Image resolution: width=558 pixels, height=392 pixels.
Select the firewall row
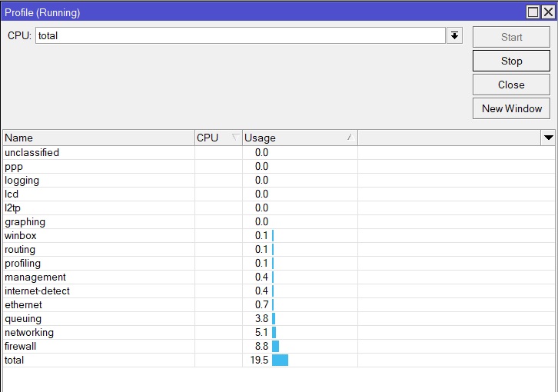coord(279,346)
